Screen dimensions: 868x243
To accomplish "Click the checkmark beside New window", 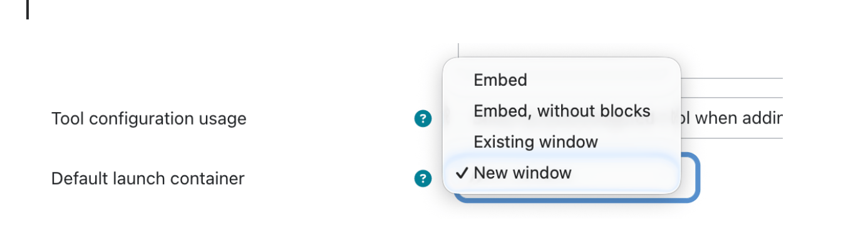I will 462,173.
